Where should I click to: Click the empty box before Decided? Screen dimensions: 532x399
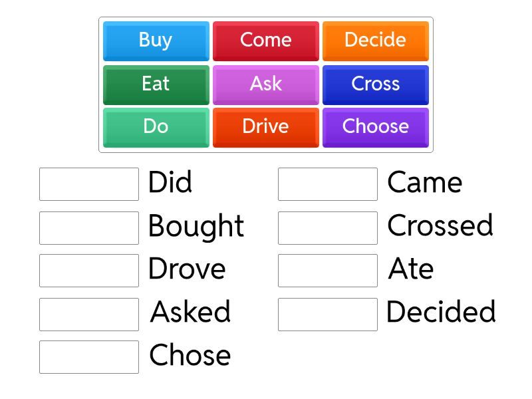point(328,314)
